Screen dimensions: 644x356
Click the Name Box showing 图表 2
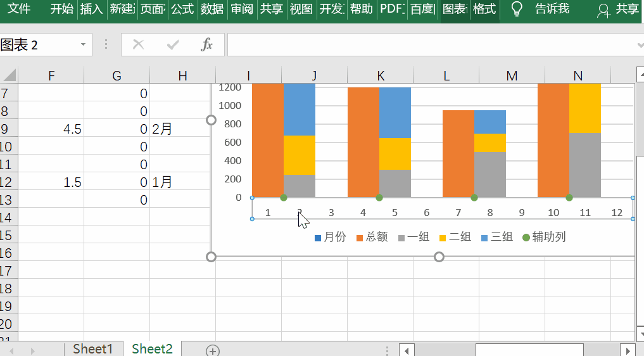[x=39, y=45]
